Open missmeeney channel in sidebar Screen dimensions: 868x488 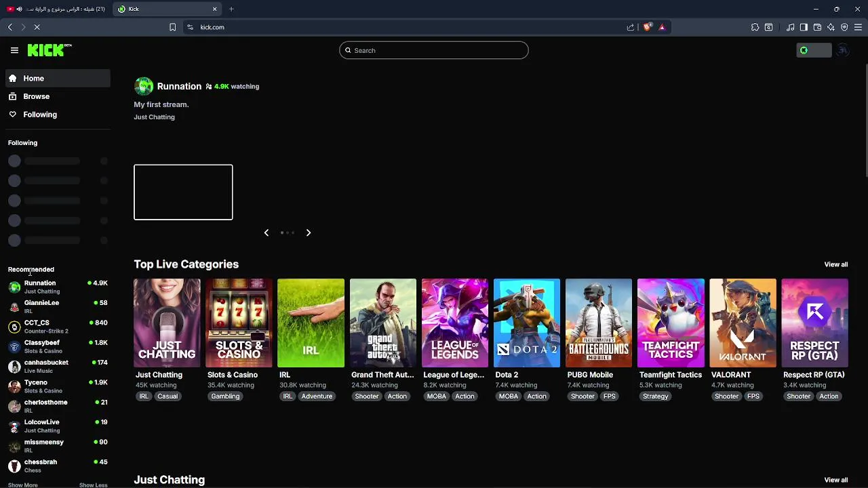[x=57, y=445]
